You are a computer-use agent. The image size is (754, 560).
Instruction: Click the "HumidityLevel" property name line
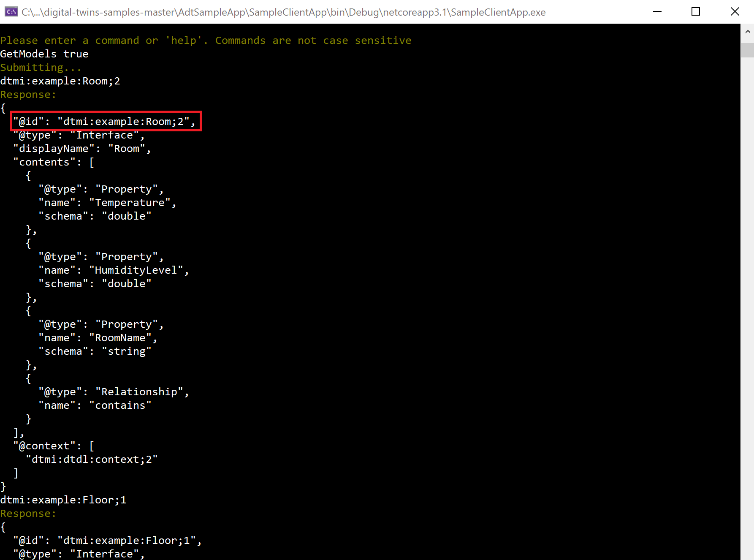pos(114,270)
